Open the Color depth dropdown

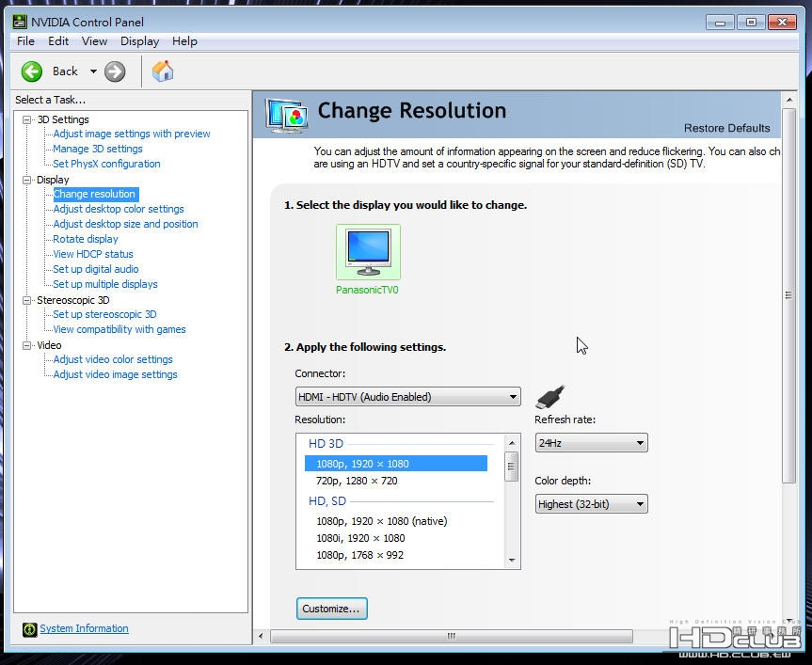[591, 504]
